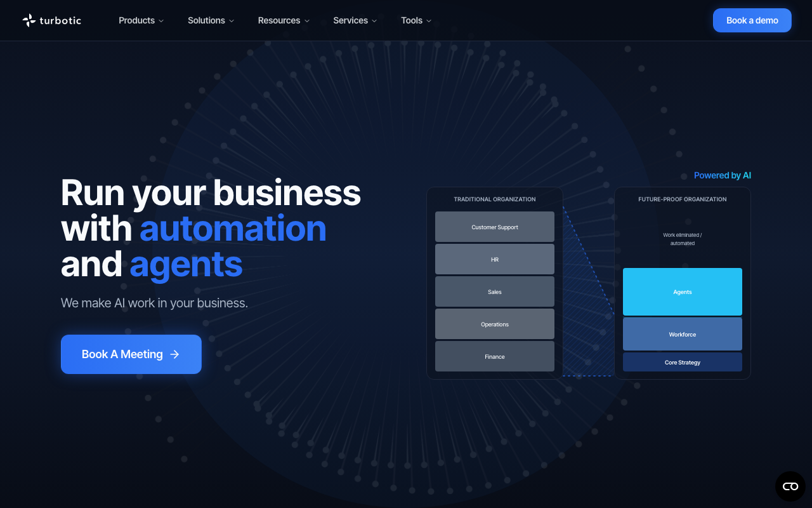
Task: Click the arrow icon inside Book A Meeting
Action: click(174, 354)
